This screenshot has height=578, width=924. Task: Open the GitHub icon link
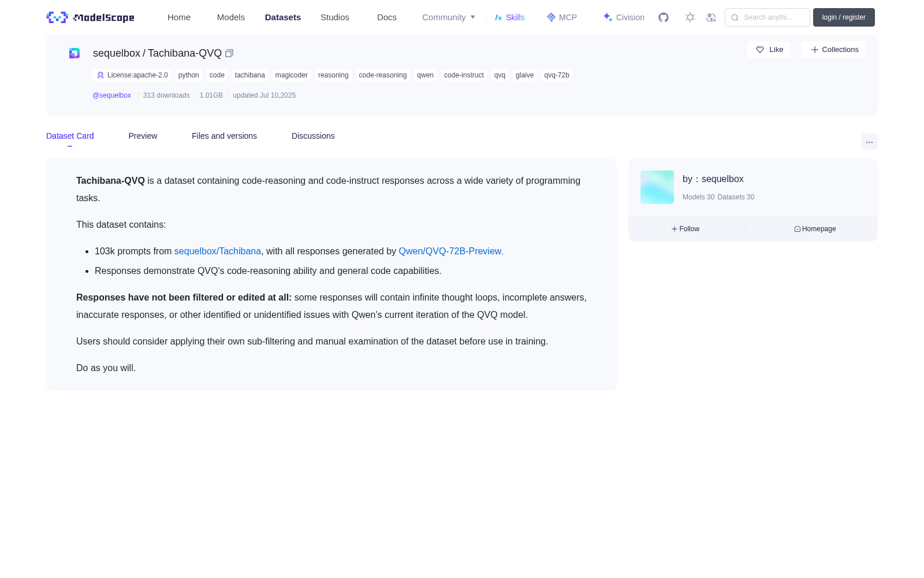[664, 17]
